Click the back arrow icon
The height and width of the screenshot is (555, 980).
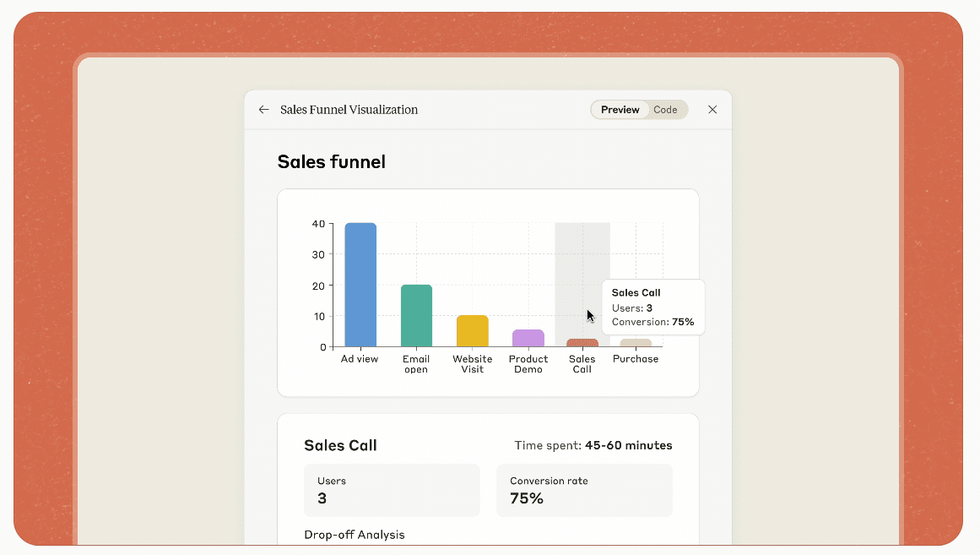tap(263, 110)
